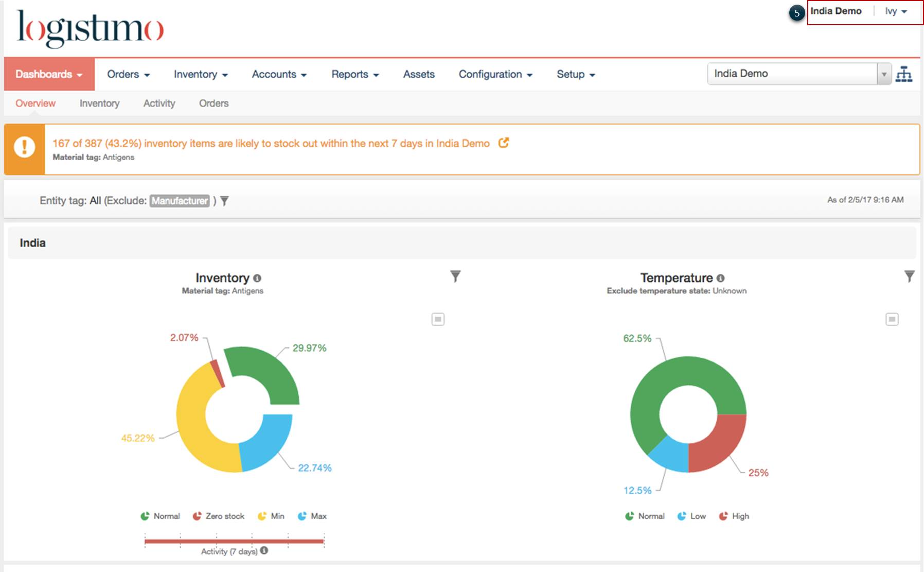Open the India Demo domain selector arrow

[884, 74]
